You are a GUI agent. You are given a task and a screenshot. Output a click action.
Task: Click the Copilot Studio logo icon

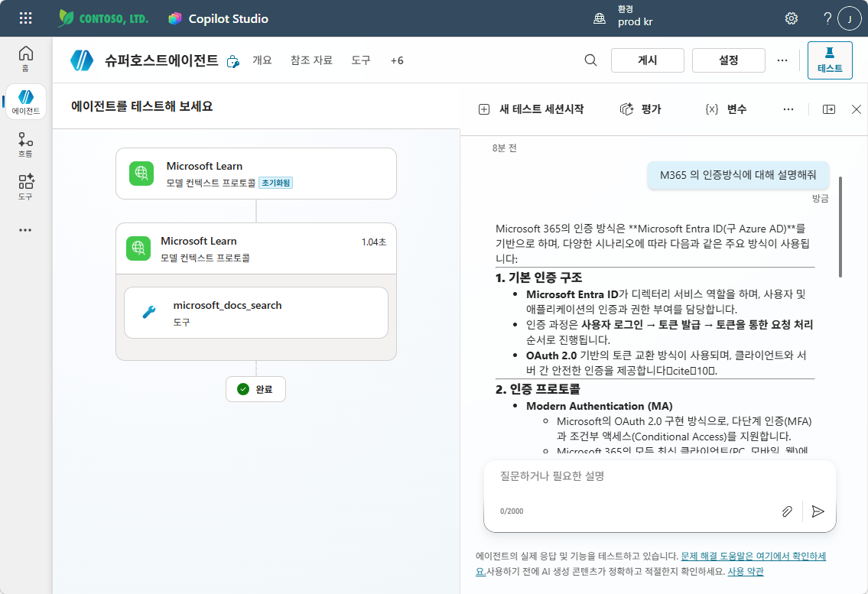[x=175, y=18]
